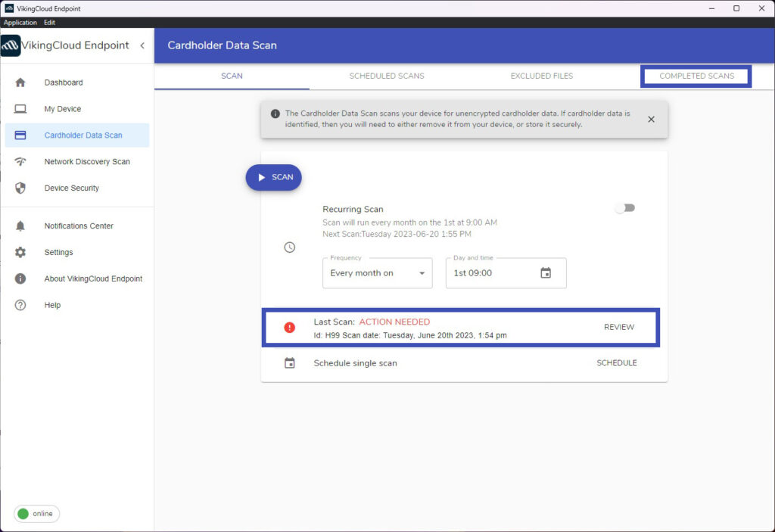Open the EXCLUDED FILES tab
Image resolution: width=775 pixels, height=532 pixels.
[x=541, y=76]
